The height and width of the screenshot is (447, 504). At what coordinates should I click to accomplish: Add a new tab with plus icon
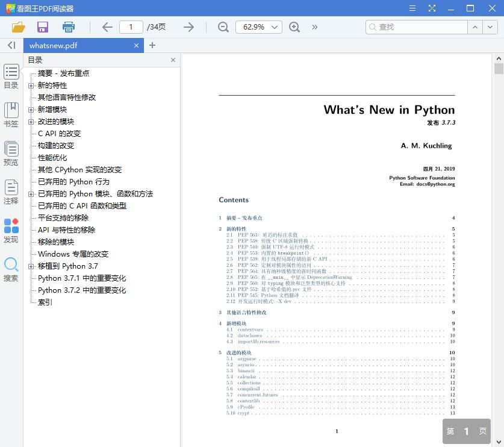(152, 45)
